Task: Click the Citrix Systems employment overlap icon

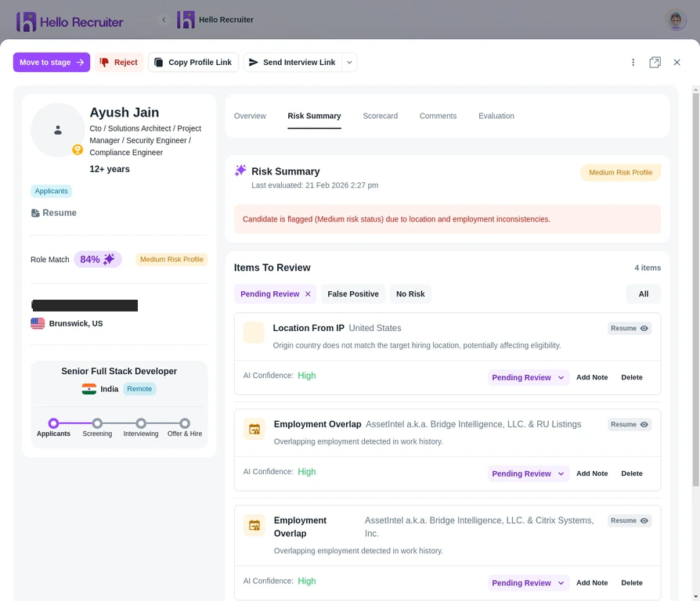Action: 254,525
